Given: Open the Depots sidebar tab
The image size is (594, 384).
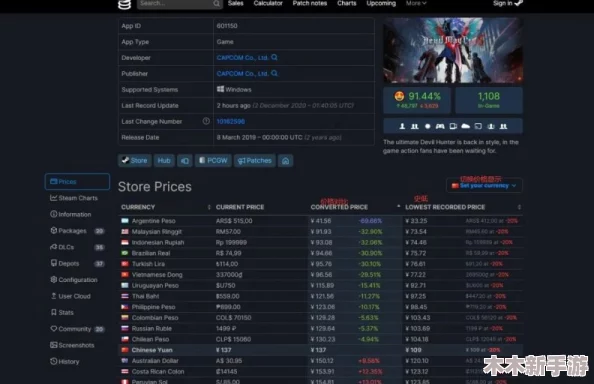Looking at the screenshot, I should coord(77,263).
